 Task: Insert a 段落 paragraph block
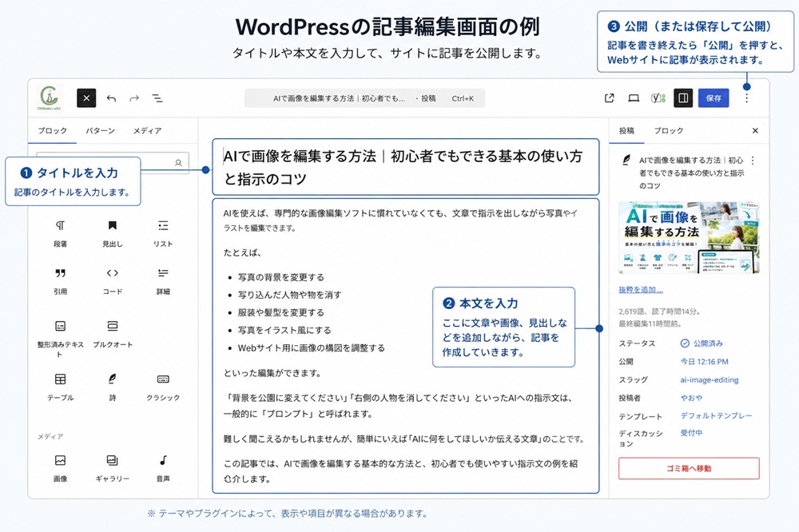click(60, 233)
